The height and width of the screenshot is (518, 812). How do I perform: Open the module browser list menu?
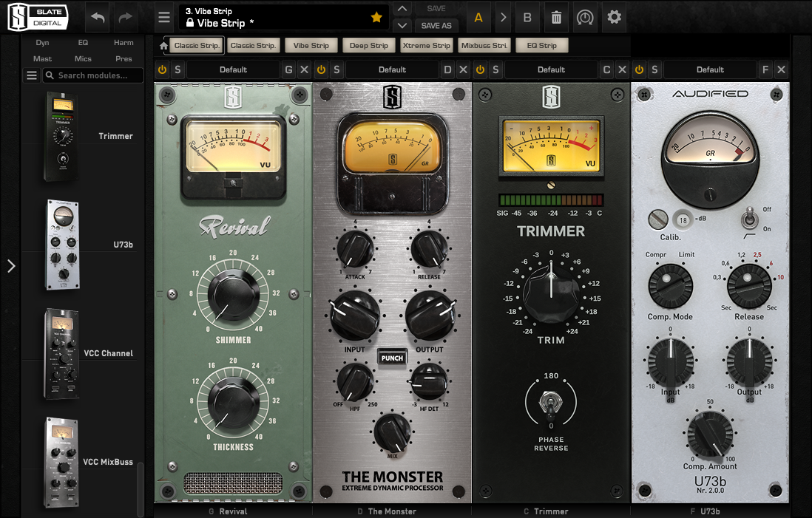click(32, 75)
